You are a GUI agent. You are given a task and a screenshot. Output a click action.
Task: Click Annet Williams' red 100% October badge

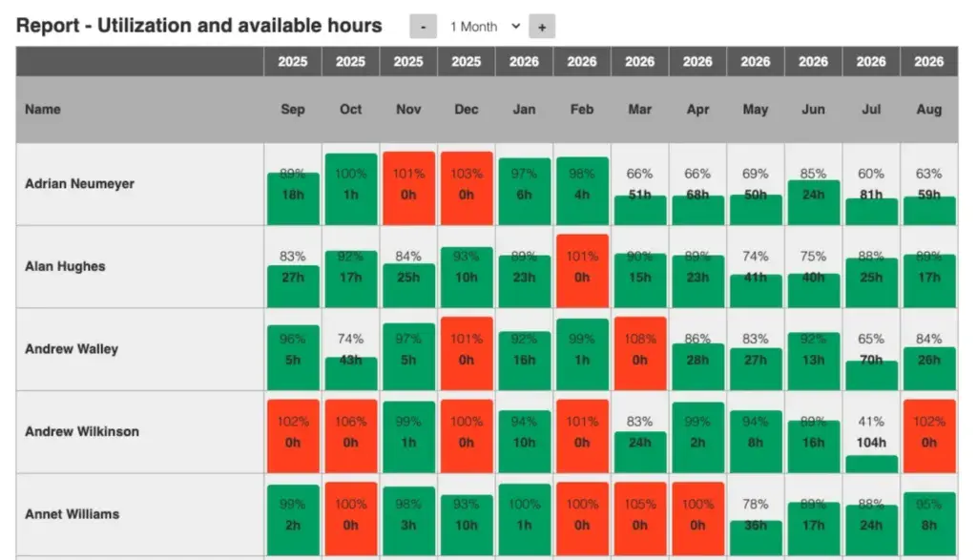pyautogui.click(x=350, y=514)
